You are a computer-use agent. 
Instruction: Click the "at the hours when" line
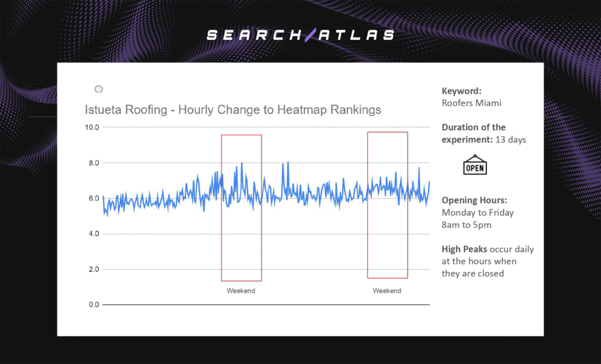(479, 261)
